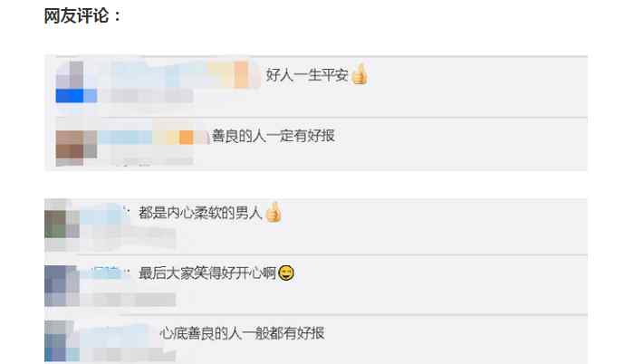Click blurred username before 最后大家笑得好开心啊
This screenshot has width=624, height=364.
coord(105,273)
